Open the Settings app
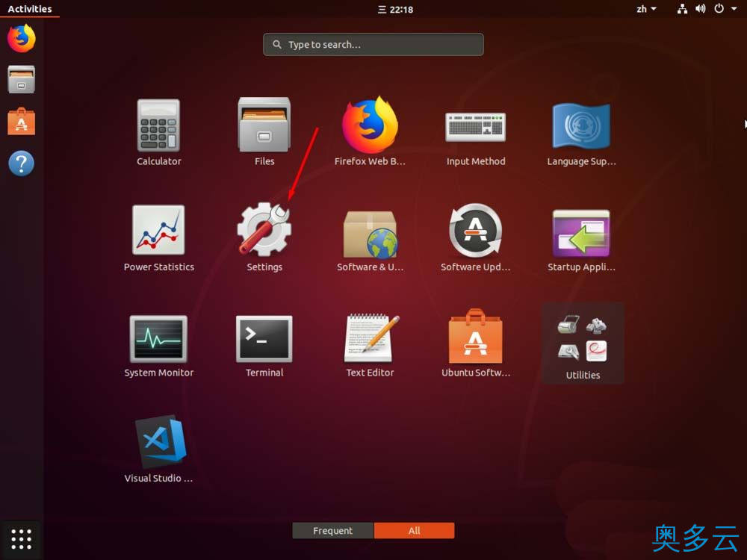The width and height of the screenshot is (747, 560). [x=264, y=237]
